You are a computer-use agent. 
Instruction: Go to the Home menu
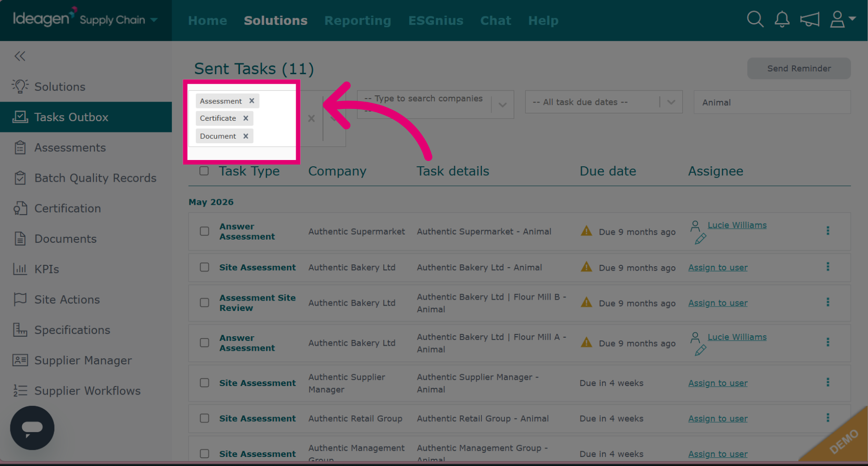[208, 20]
